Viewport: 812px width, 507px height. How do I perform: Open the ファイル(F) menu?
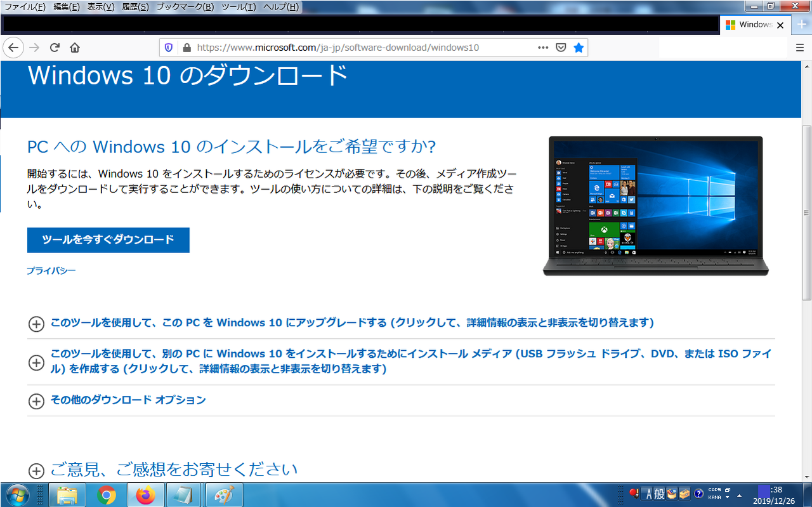tap(25, 7)
